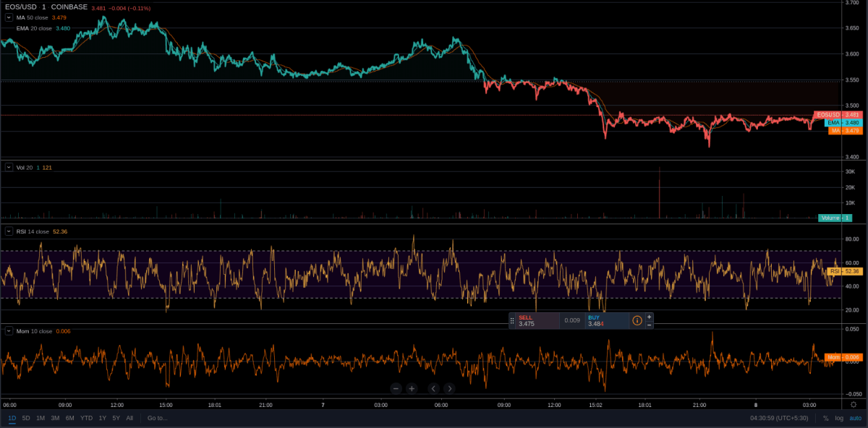Click the EOSUSD 3.481 price label
The image size is (868, 428).
tap(838, 115)
